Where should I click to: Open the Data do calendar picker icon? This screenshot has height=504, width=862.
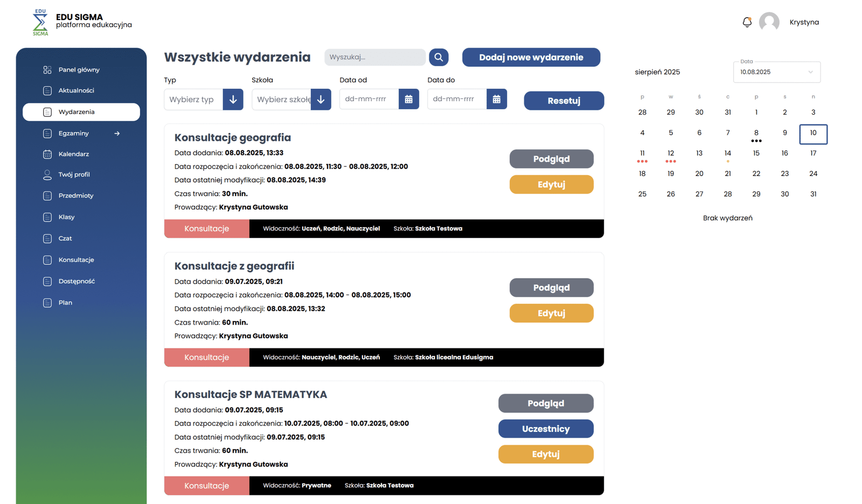(x=496, y=99)
